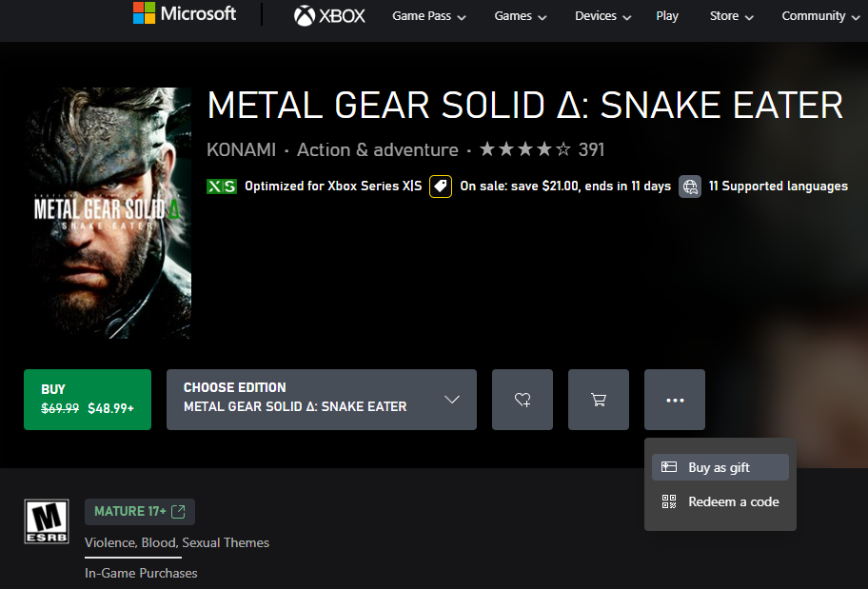The image size is (868, 589).
Task: Expand the Games menu
Action: tap(521, 16)
